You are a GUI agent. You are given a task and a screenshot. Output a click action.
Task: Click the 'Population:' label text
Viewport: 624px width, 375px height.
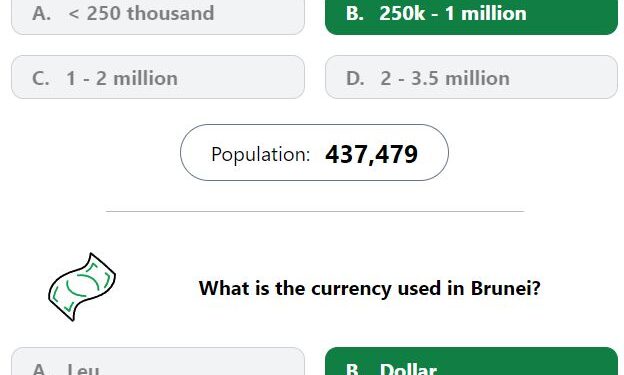pyautogui.click(x=261, y=154)
